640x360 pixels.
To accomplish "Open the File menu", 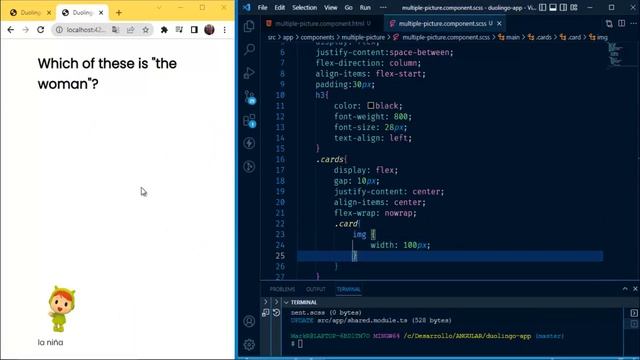I will pyautogui.click(x=262, y=7).
